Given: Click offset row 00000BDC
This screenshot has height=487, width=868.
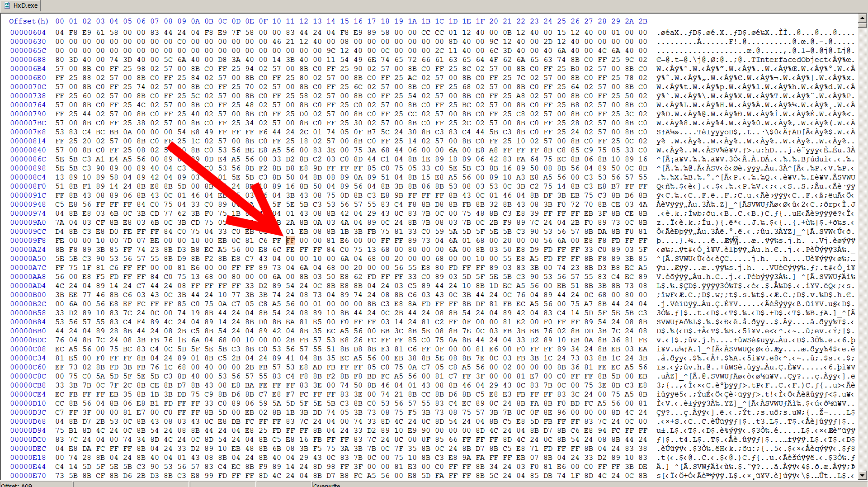Looking at the screenshot, I should [28, 340].
